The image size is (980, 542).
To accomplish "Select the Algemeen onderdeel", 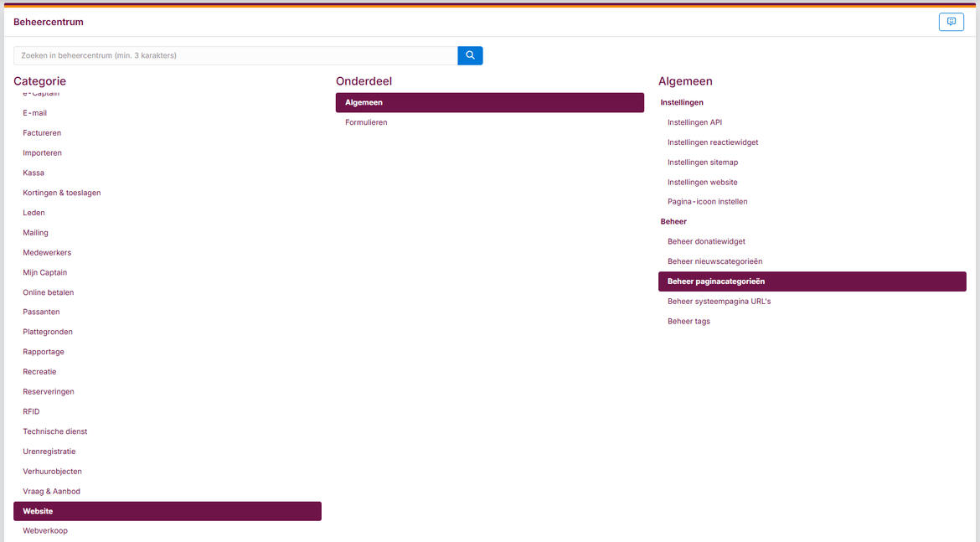I will [363, 101].
